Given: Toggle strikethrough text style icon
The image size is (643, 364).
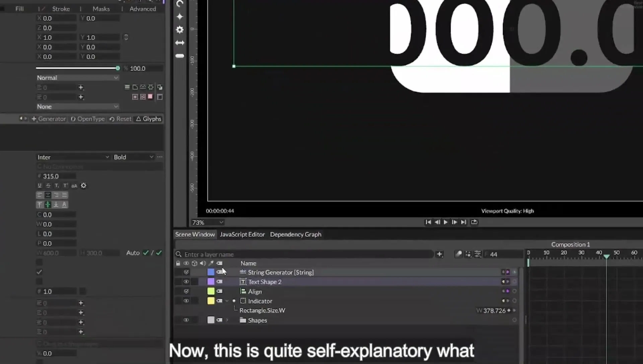Looking at the screenshot, I should 48,186.
